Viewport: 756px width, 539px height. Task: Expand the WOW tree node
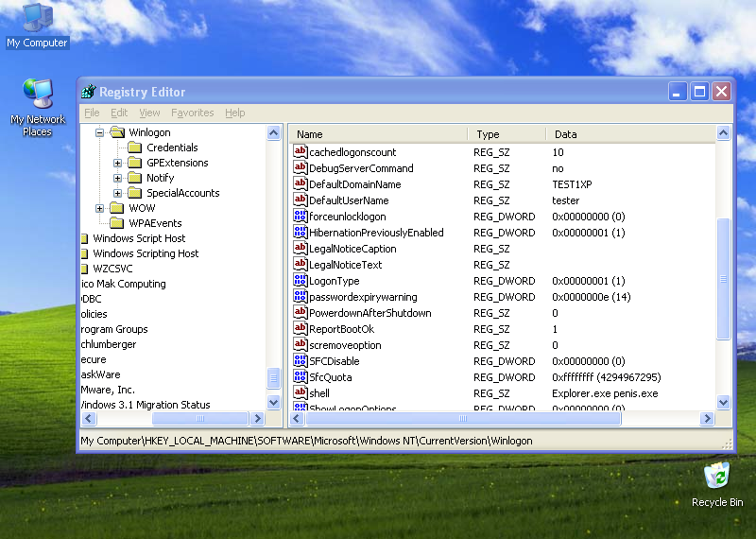tap(100, 208)
